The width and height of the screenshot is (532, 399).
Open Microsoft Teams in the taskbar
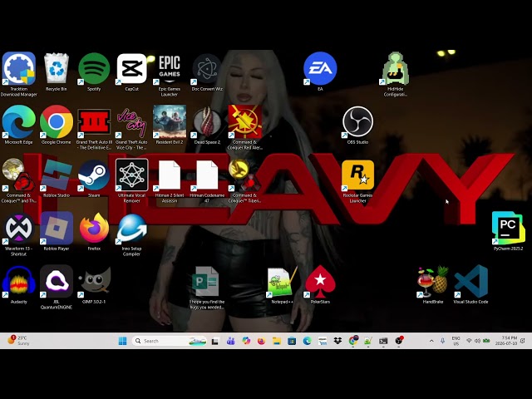tap(231, 341)
